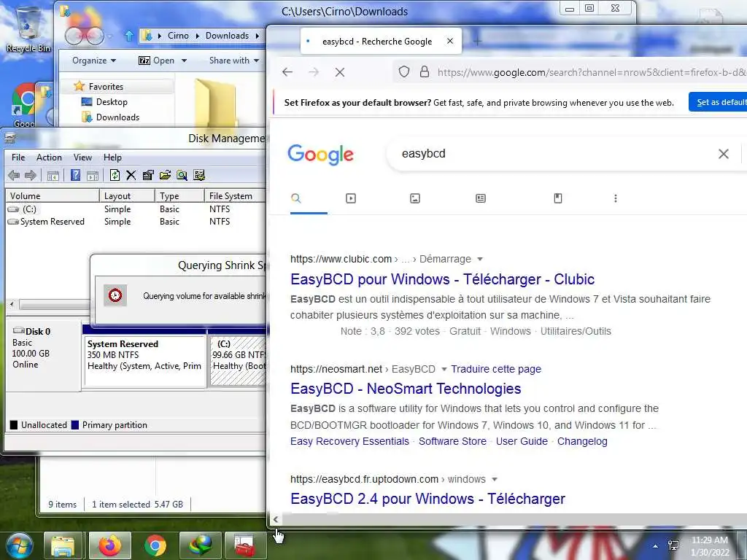Select Favorites in Explorer navigation pane
This screenshot has width=747, height=560.
click(106, 86)
